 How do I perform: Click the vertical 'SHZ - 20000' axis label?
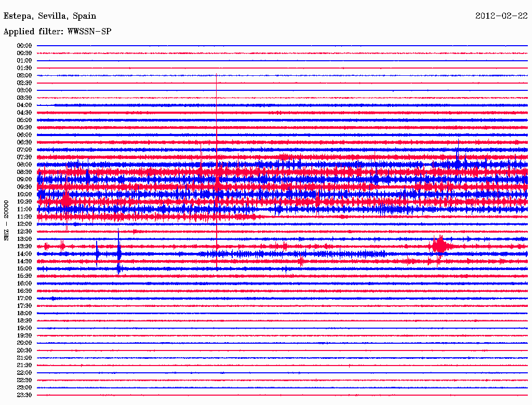click(x=6, y=221)
